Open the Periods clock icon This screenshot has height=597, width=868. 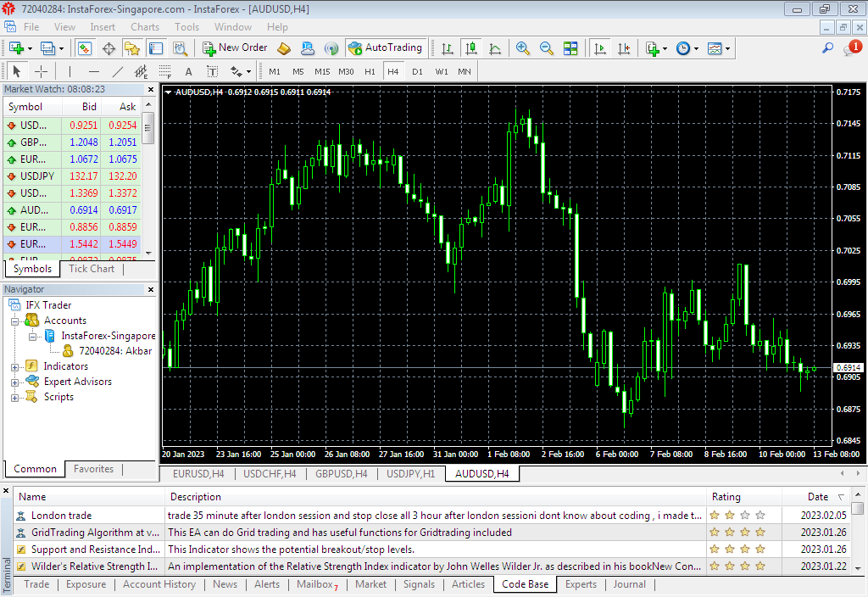pyautogui.click(x=684, y=48)
